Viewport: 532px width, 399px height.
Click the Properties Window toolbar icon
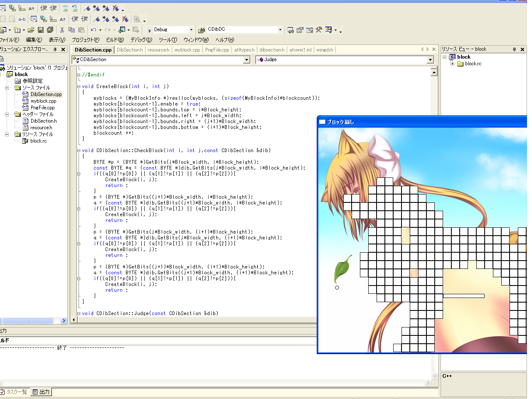(x=300, y=30)
